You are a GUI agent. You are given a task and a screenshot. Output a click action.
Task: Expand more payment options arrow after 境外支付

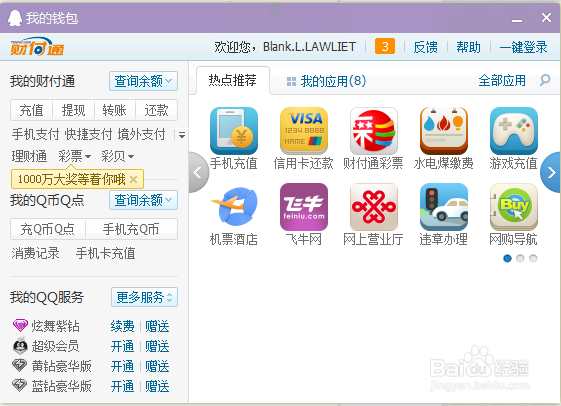click(182, 135)
